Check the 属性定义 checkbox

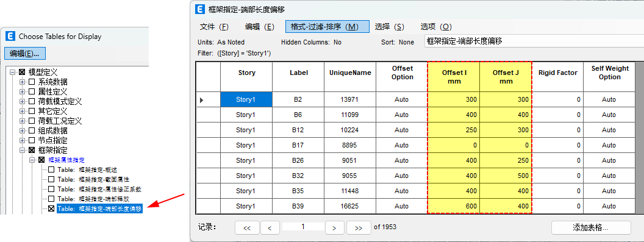[x=32, y=91]
